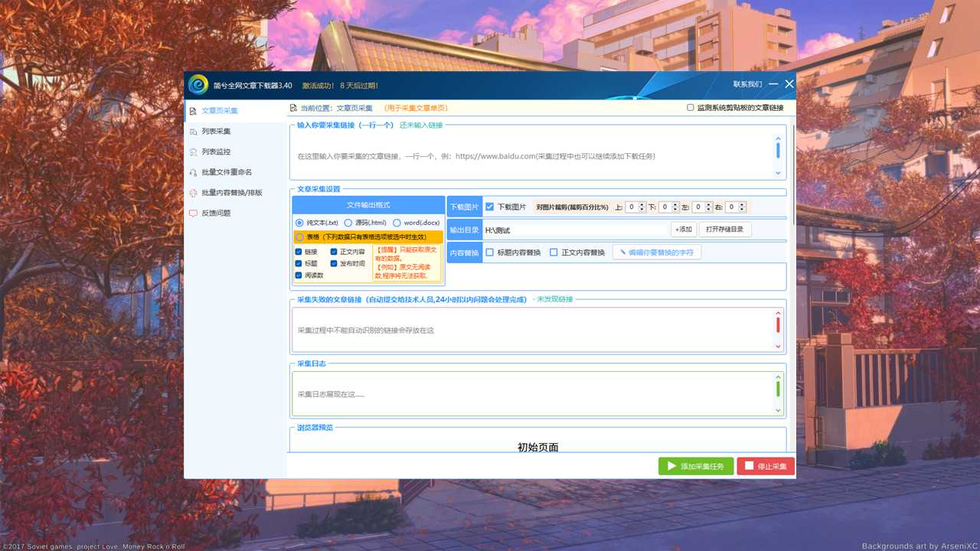The image size is (980, 551).
Task: Increase the 上 crop percentage spinner
Action: coord(642,204)
